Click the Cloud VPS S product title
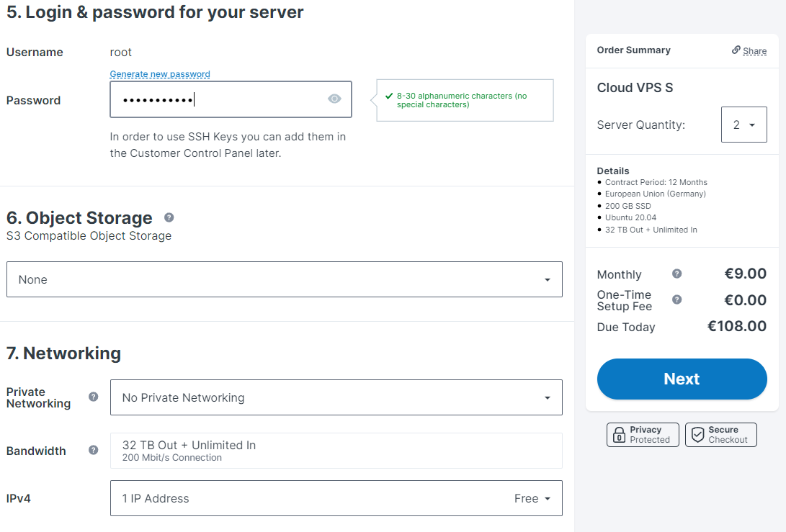This screenshot has height=532, width=786. click(x=635, y=88)
